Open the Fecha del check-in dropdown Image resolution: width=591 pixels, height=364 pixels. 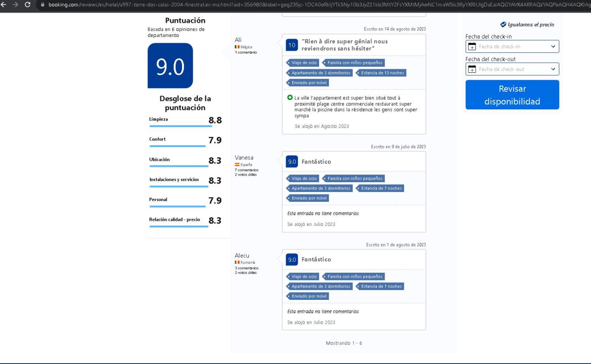pos(512,46)
